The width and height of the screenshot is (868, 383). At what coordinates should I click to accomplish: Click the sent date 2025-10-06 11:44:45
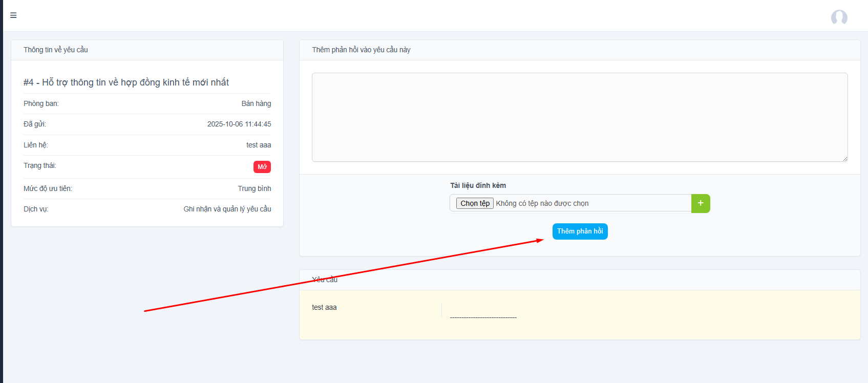239,124
